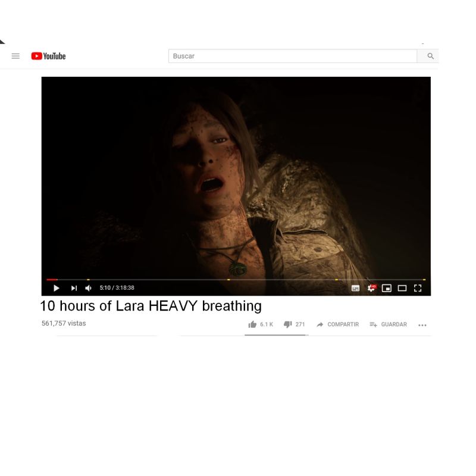Play the video
Viewport: 476px width, 476px height.
click(56, 288)
